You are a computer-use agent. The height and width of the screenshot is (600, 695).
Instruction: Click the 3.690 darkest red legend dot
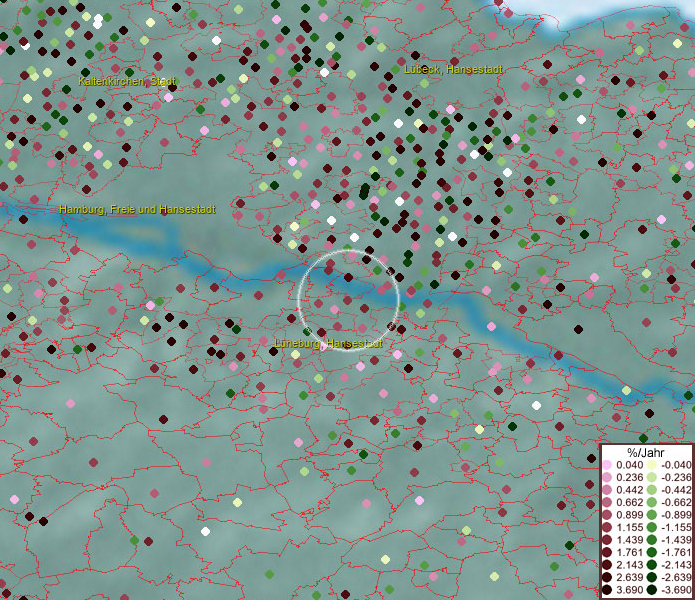607,590
